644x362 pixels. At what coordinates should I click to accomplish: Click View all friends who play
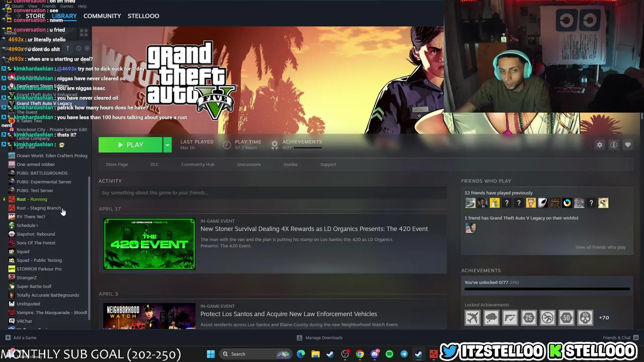pos(601,247)
